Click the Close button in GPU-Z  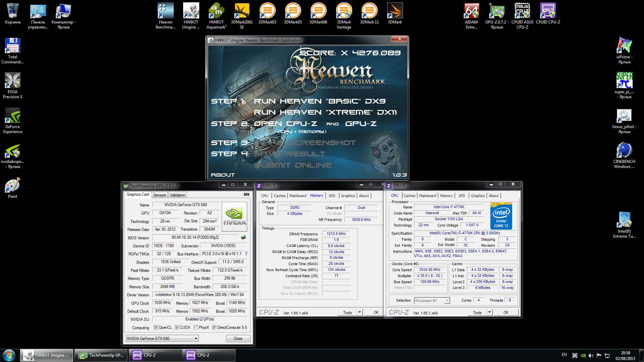(238, 339)
